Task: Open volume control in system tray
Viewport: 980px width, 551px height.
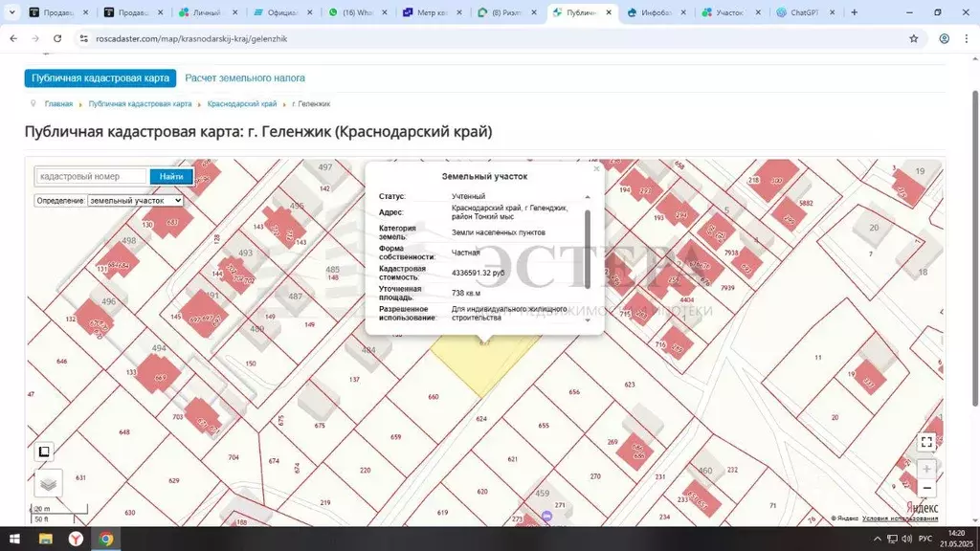Action: [907, 539]
